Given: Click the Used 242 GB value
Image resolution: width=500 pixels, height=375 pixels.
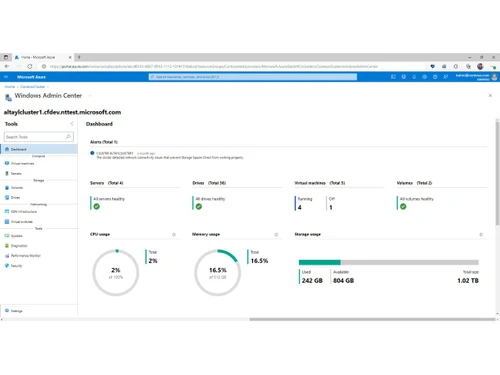Looking at the screenshot, I should pos(312,281).
